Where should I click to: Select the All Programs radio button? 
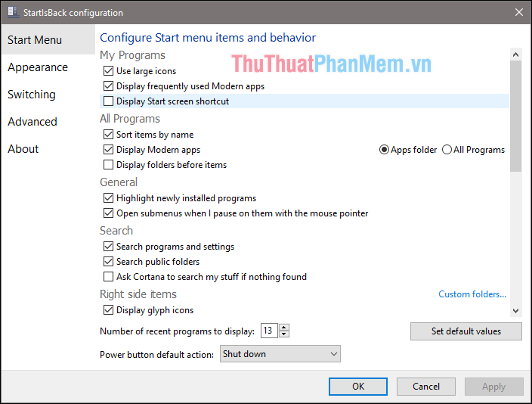point(447,150)
